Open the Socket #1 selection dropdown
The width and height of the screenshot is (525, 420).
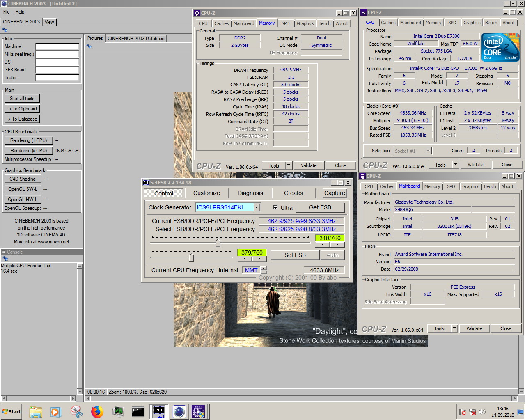(429, 151)
